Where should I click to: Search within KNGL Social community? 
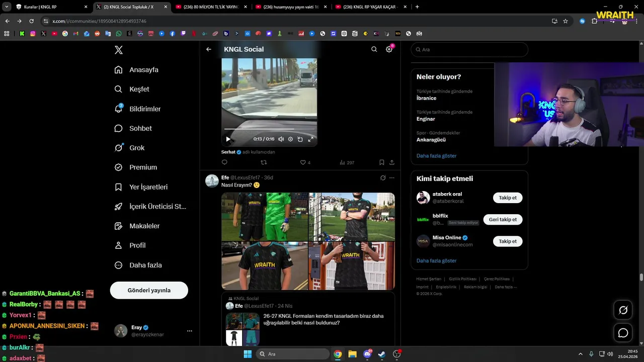pos(374,49)
